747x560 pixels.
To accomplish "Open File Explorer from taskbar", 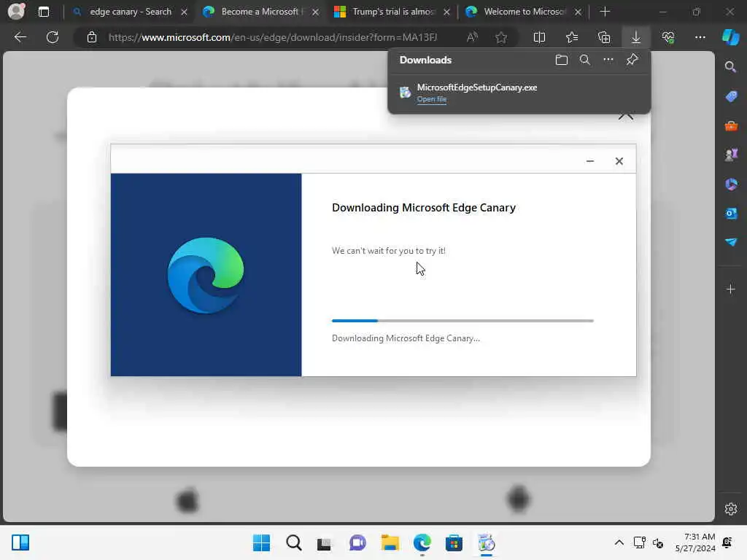I will (390, 542).
